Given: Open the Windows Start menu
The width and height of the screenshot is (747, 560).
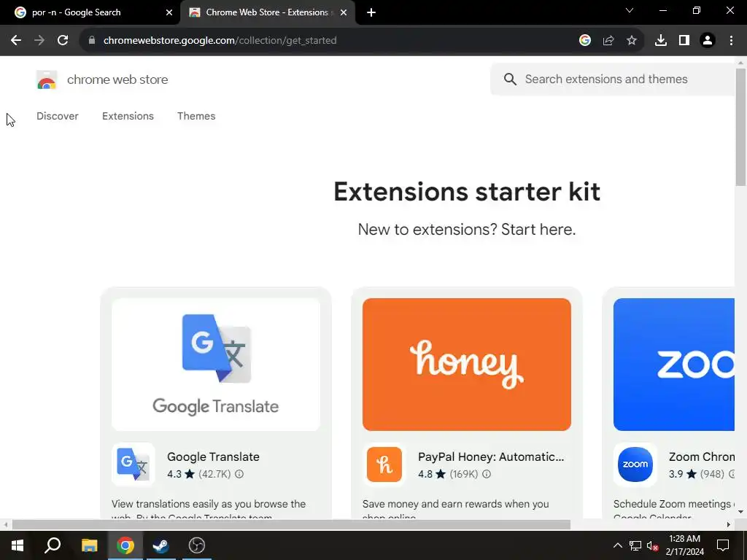Looking at the screenshot, I should (18, 545).
